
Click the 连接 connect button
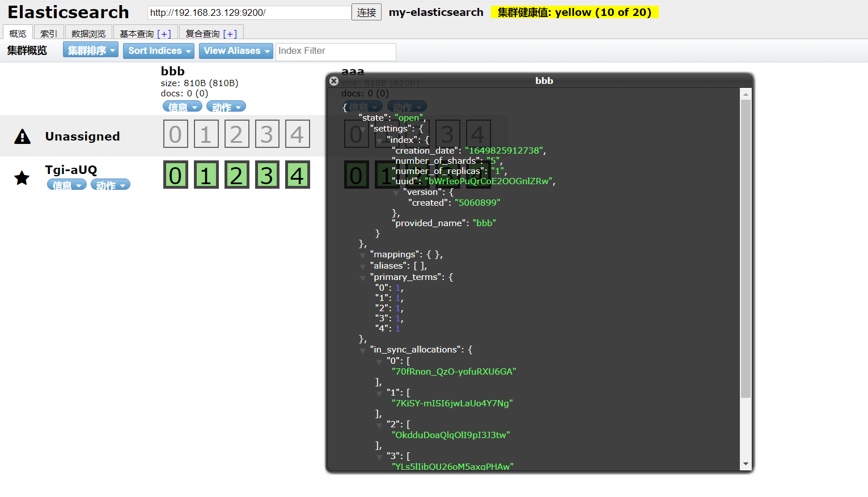pos(366,12)
